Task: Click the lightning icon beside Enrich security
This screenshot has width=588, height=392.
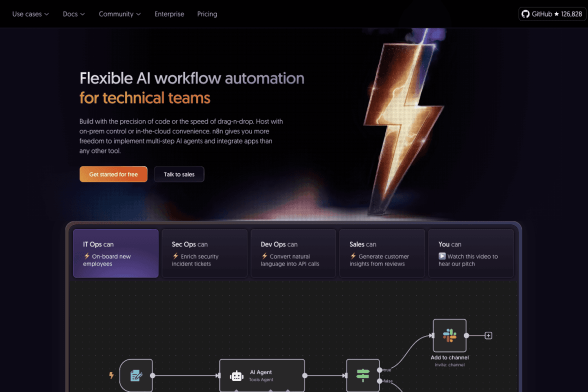Action: (x=175, y=256)
